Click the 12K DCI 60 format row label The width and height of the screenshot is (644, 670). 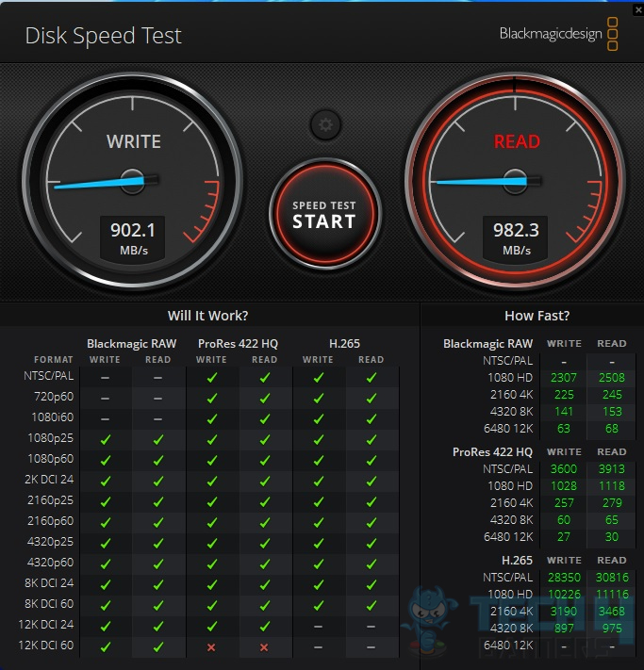tap(46, 645)
